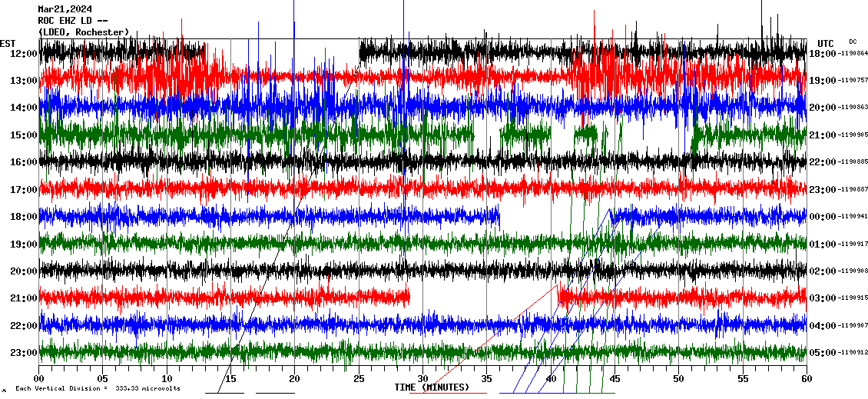Click the 03:00 UTC row label
This screenshot has width=868, height=399.
tap(823, 298)
